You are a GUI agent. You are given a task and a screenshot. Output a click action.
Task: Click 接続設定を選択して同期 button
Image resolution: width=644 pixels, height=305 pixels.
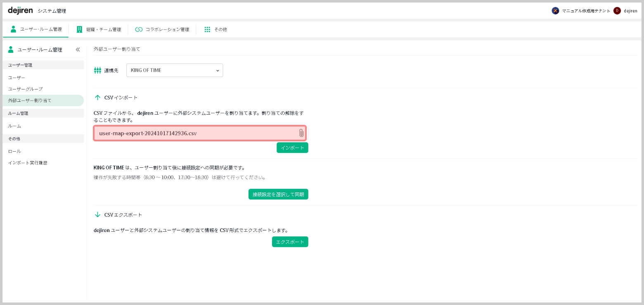pyautogui.click(x=278, y=194)
